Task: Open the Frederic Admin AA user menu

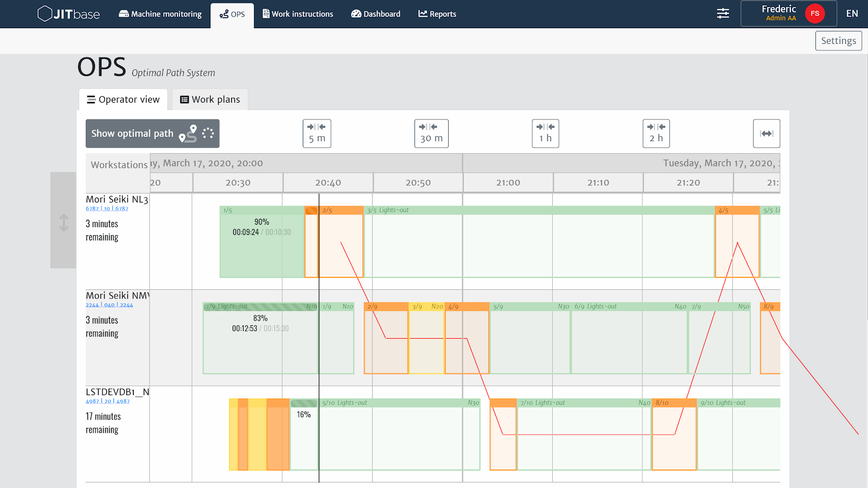Action: (789, 14)
